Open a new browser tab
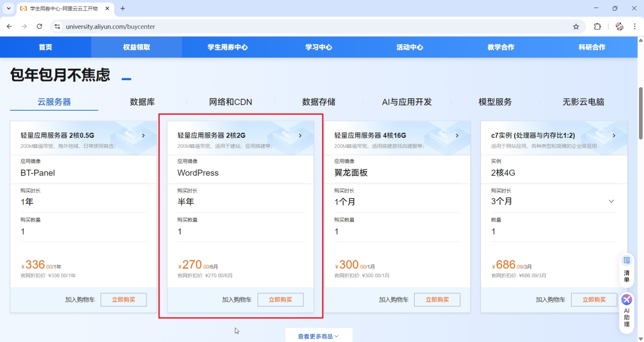The image size is (644, 342). coord(123,9)
